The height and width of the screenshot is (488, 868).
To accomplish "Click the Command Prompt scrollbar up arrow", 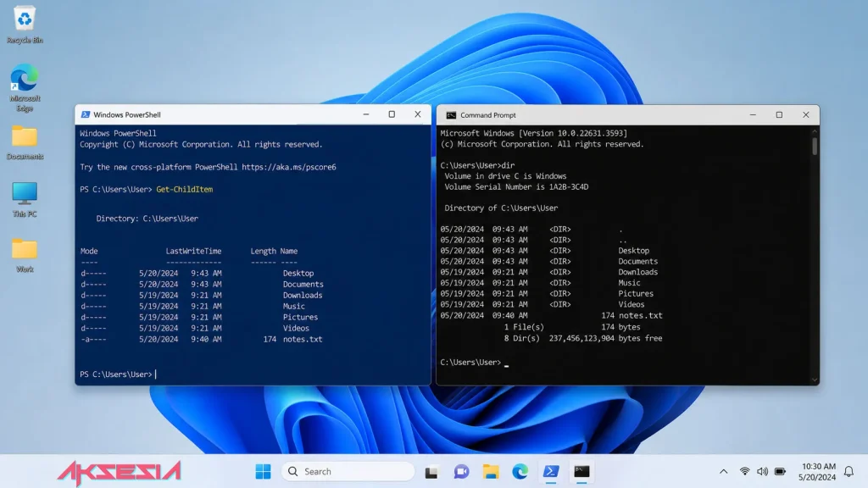I will pyautogui.click(x=815, y=131).
